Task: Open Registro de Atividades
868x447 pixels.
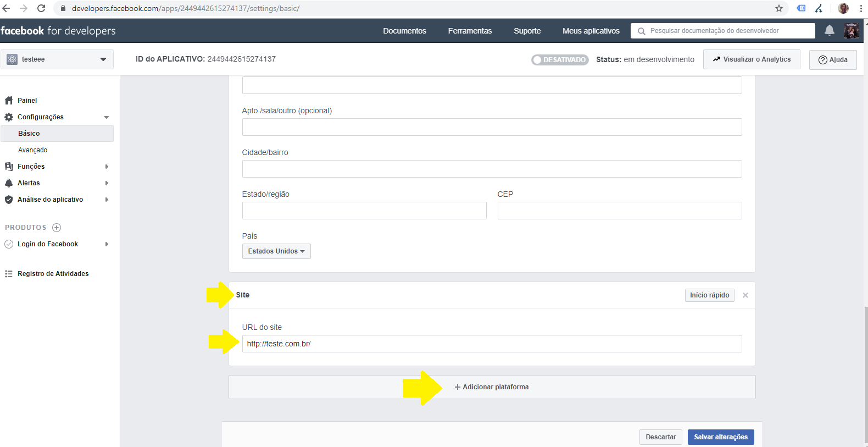Action: 53,274
